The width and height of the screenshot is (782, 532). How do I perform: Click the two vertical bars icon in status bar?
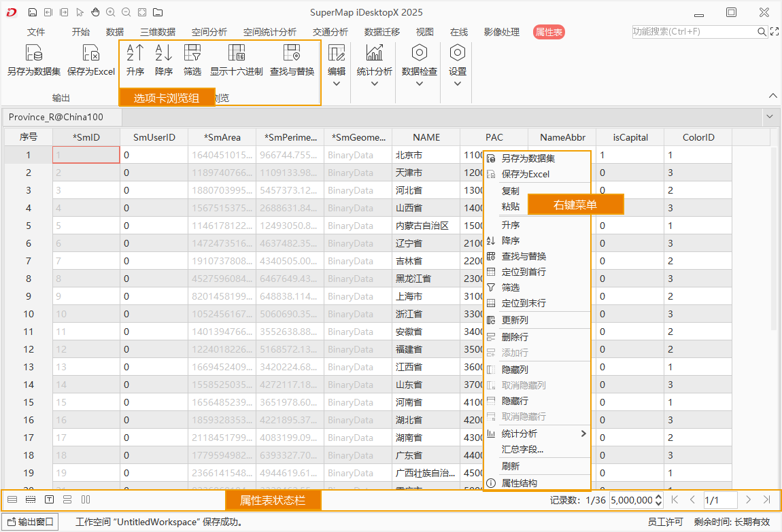(86, 499)
